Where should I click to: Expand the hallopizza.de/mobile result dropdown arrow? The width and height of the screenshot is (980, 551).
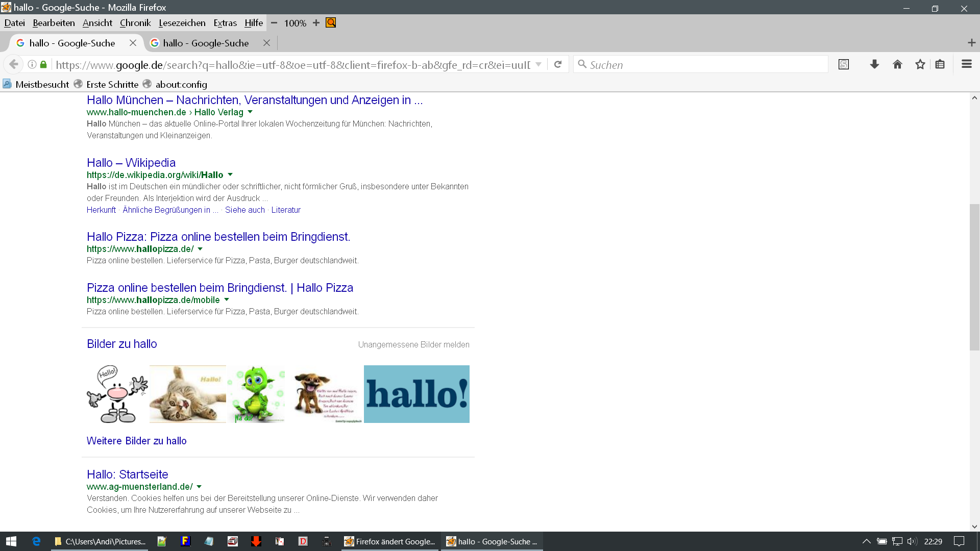(x=227, y=300)
